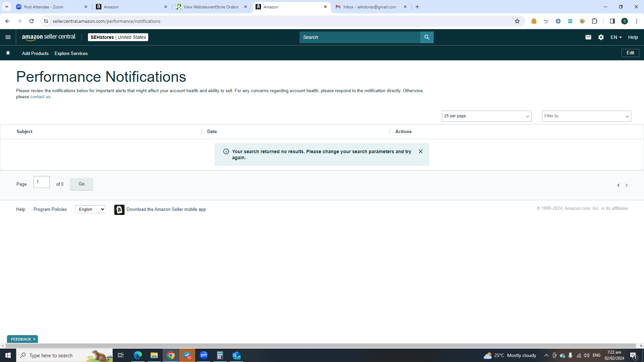This screenshot has height=362, width=644.
Task: Click the contact us link
Action: click(40, 97)
